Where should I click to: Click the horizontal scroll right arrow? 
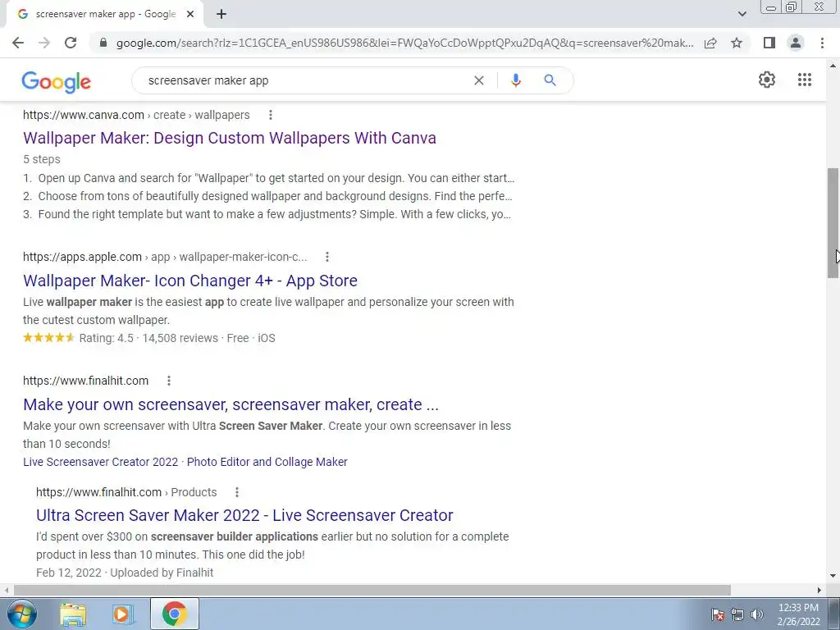pyautogui.click(x=819, y=590)
